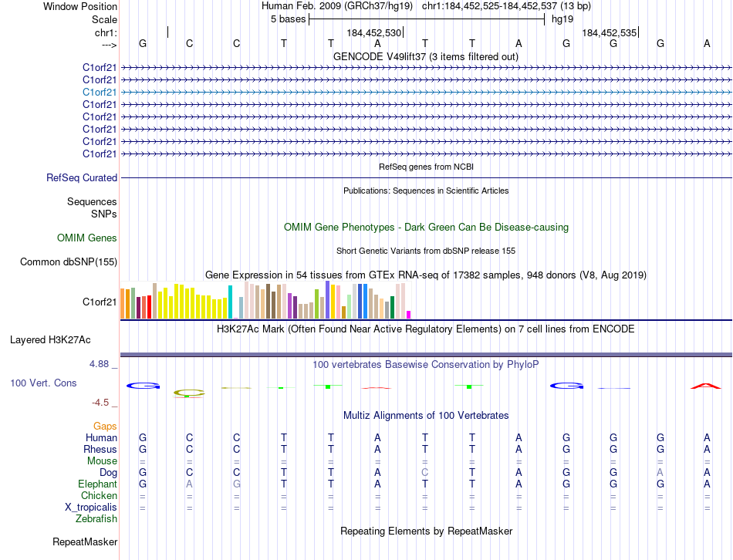Click the red A in the PhyloP logo
This screenshot has width=733, height=560.
[706, 386]
